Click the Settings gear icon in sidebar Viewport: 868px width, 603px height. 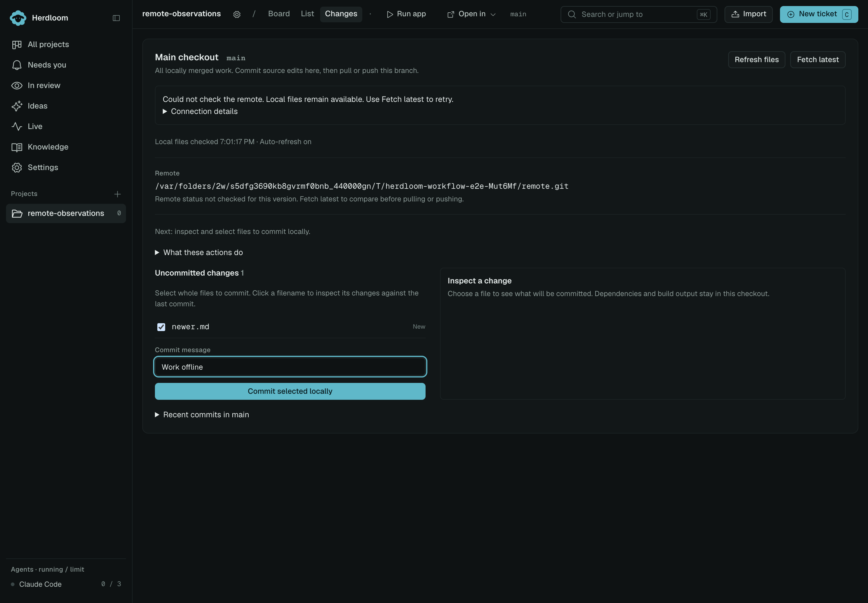coord(17,167)
